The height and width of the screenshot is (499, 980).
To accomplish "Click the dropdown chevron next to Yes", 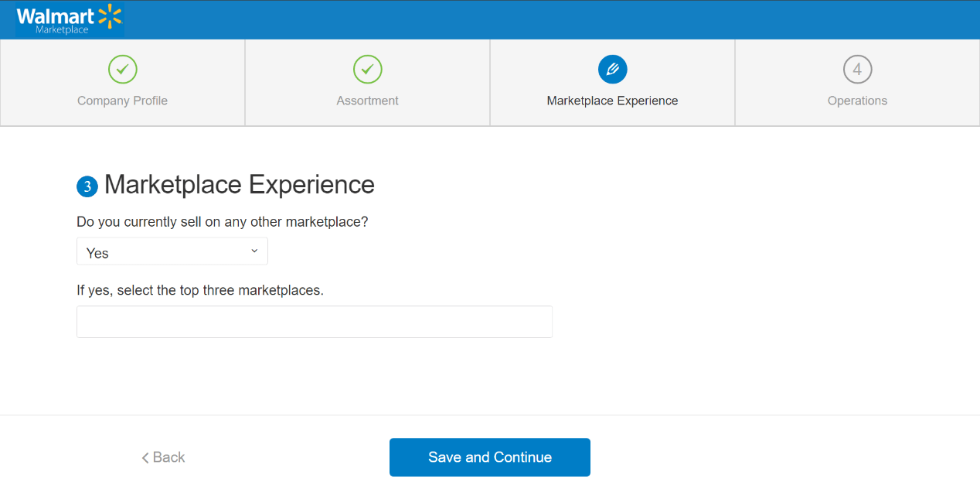I will (x=254, y=251).
